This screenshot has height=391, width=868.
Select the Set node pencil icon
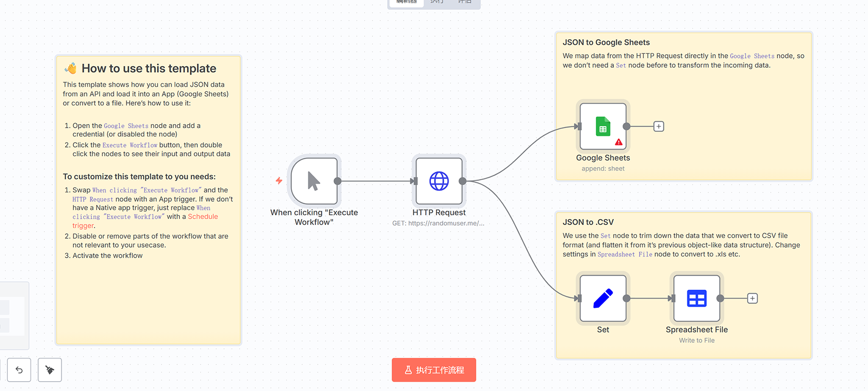pos(602,298)
